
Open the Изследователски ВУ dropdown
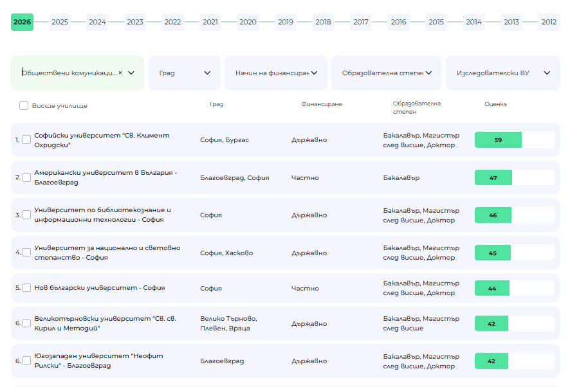pos(503,73)
